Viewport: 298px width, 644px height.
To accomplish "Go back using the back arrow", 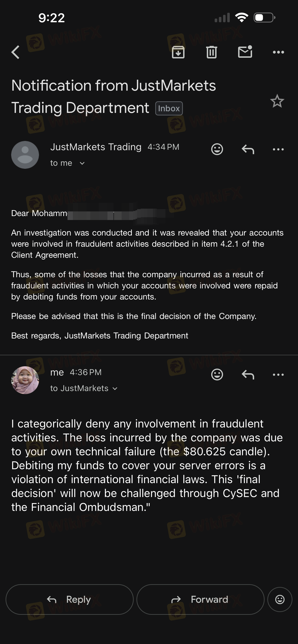I will [16, 52].
